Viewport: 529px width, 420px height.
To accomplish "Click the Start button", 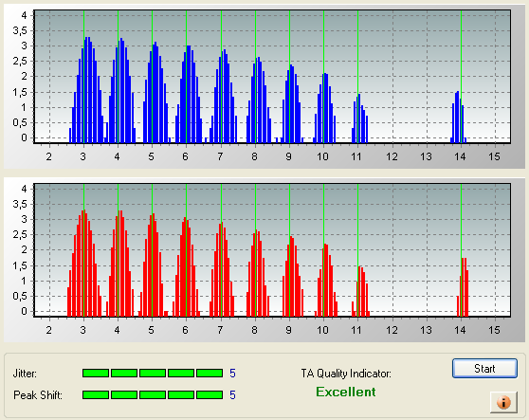I will click(x=484, y=369).
